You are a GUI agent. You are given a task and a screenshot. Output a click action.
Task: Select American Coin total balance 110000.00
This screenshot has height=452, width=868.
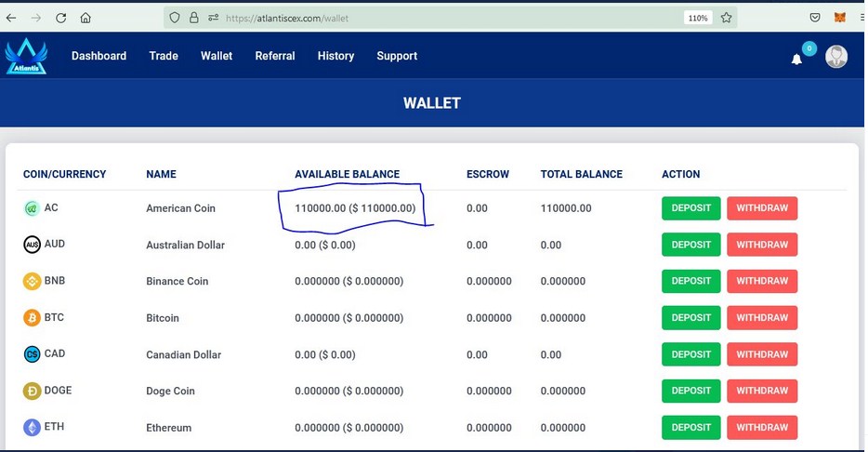[x=566, y=208]
